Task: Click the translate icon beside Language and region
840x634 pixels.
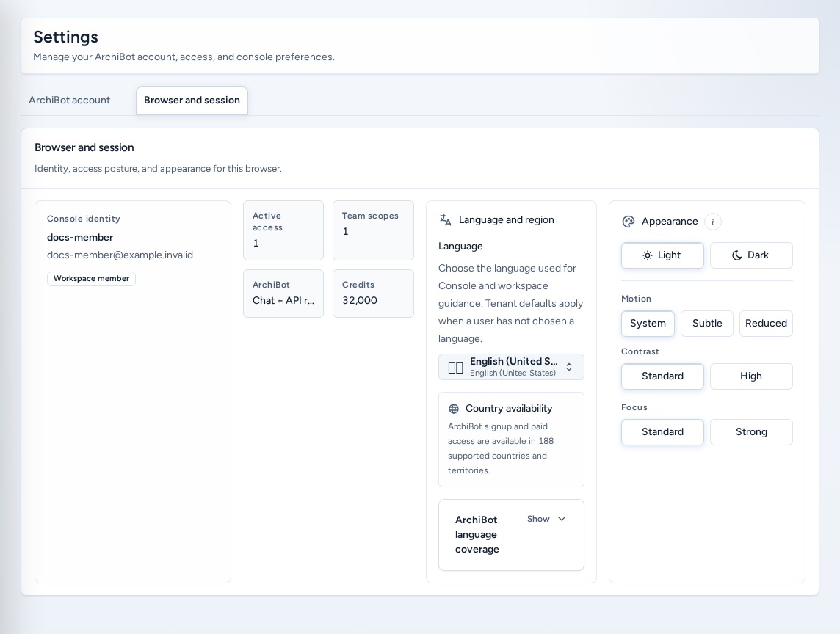Action: [x=445, y=219]
